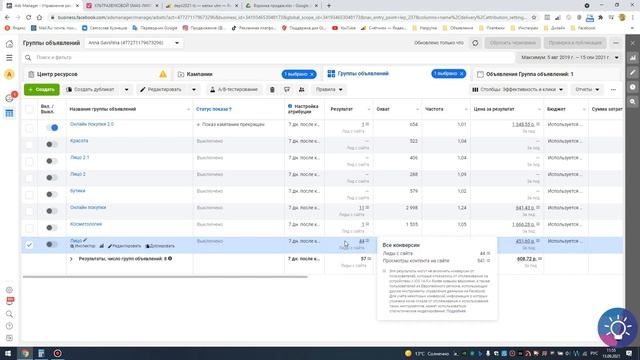Image resolution: width=640 pixels, height=360 pixels.
Task: Open the Редактировать dropdown arrow
Action: 194,89
